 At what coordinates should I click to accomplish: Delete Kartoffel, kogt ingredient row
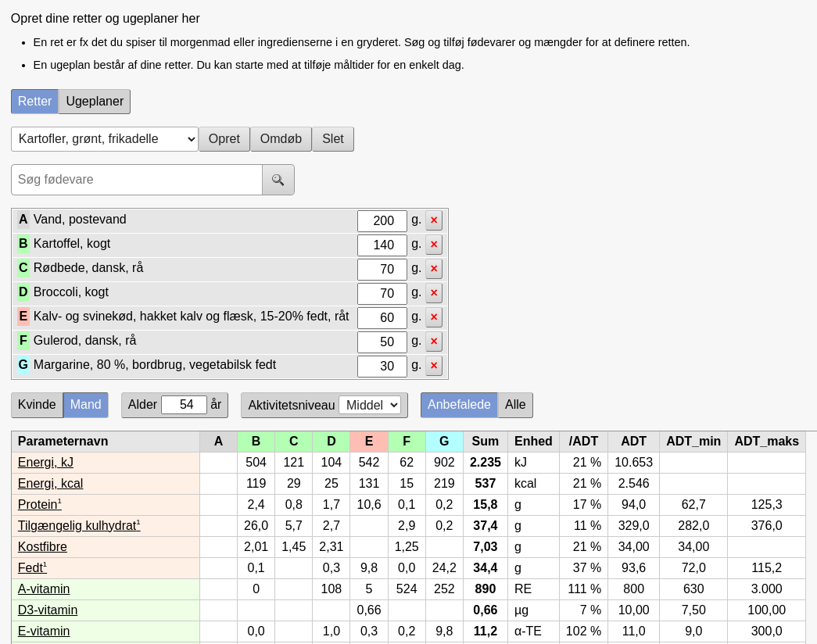(x=434, y=245)
